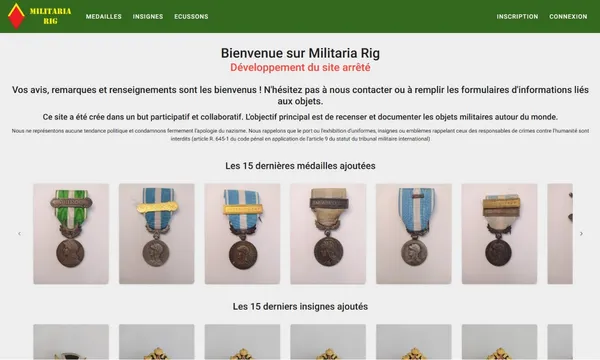This screenshot has height=360, width=600.
Task: Open the fifth medal with long light-blue ribbon
Action: pos(414,234)
